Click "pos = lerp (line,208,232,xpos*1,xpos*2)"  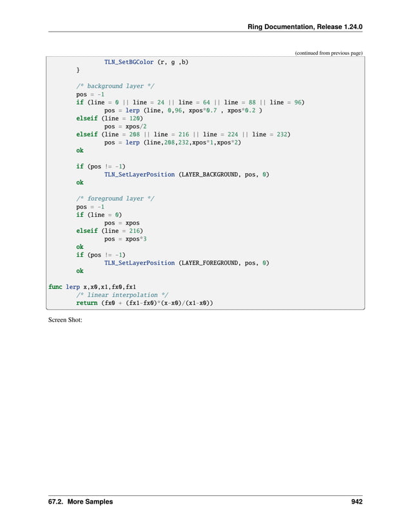[x=173, y=143]
